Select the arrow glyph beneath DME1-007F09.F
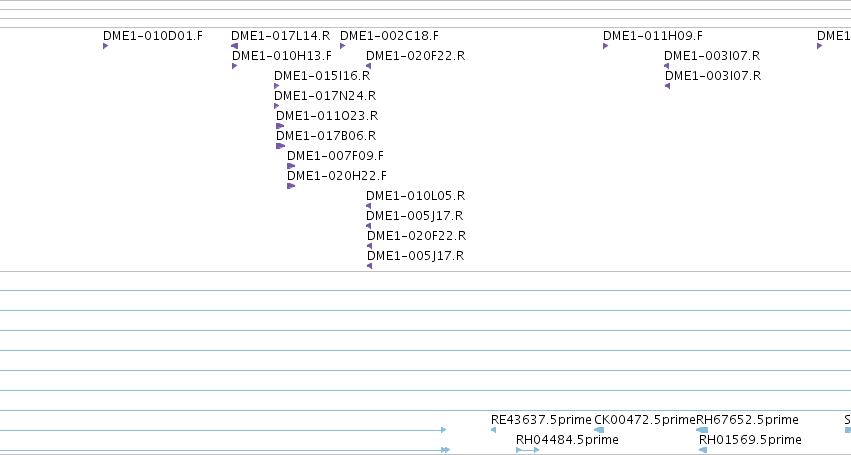Screen dimensions: 851x455 [x=291, y=167]
